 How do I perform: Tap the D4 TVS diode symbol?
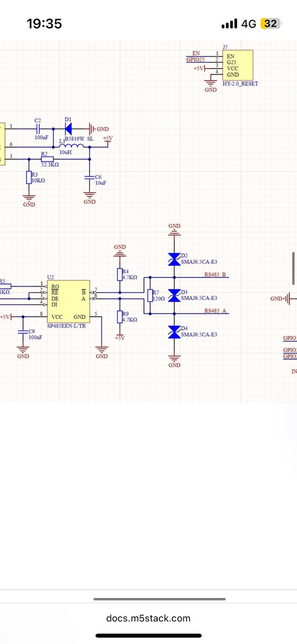point(174,332)
